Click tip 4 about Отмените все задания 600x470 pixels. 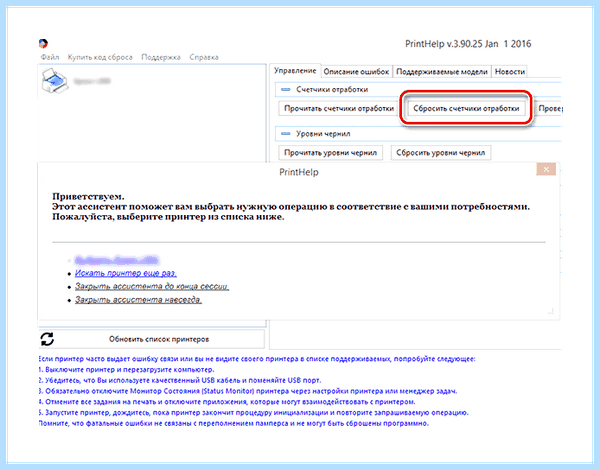227,402
